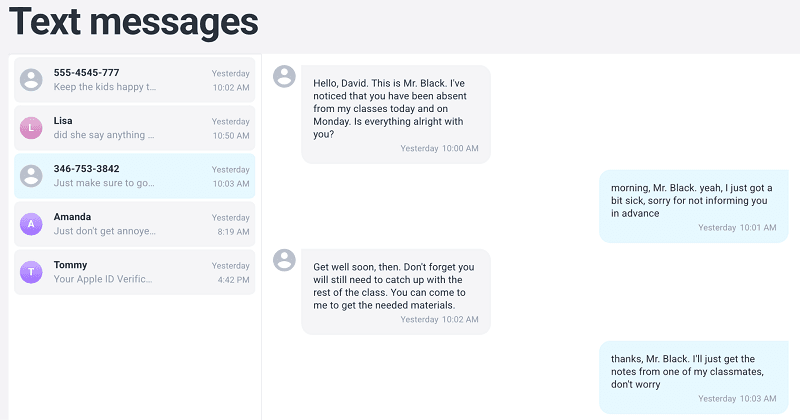Click Tommy's purple T avatar
Viewport: 800px width, 420px height.
(x=31, y=271)
